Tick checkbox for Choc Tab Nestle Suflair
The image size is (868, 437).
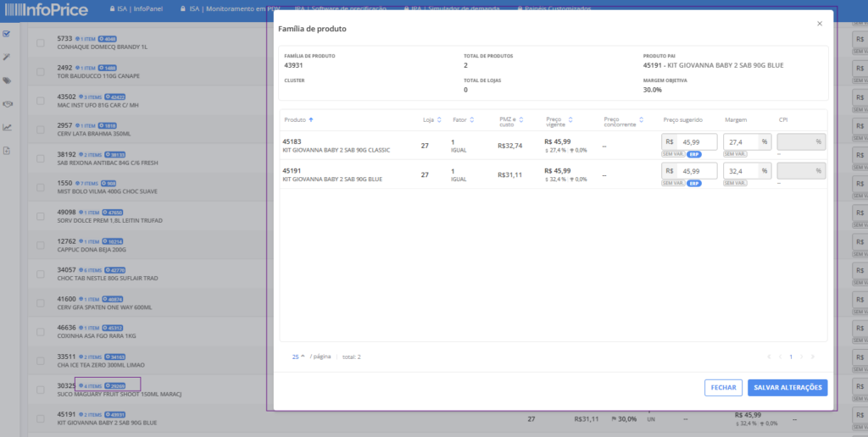[41, 274]
